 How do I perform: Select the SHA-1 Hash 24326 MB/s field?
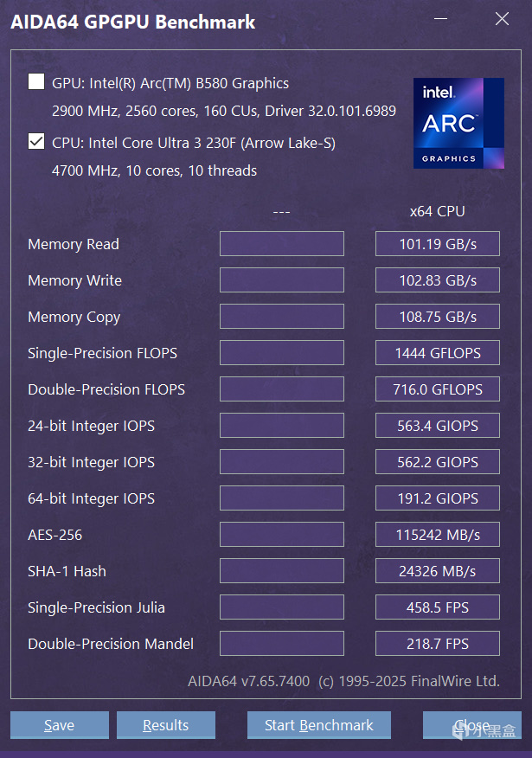[437, 571]
